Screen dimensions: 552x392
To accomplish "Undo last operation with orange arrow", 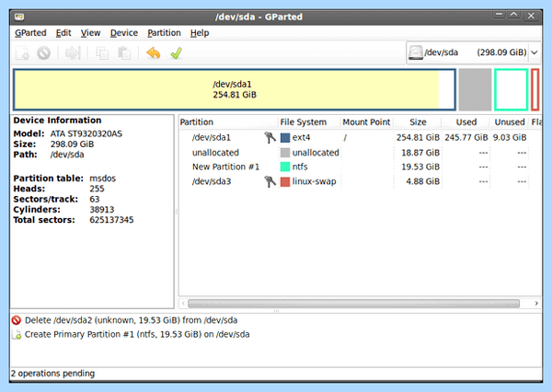I will 154,53.
